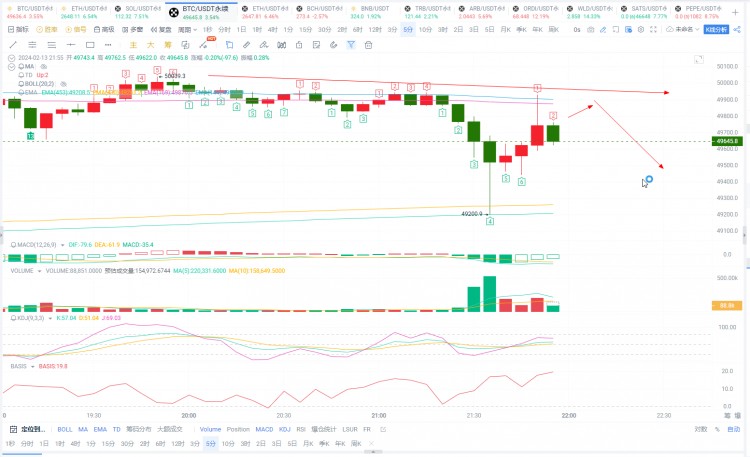Image resolution: width=750 pixels, height=457 pixels.
Task: Click the 大 indicator icon
Action: click(150, 45)
